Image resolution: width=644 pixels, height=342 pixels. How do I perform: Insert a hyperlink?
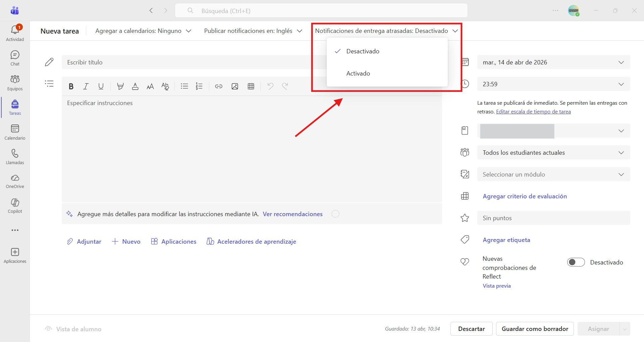[219, 86]
